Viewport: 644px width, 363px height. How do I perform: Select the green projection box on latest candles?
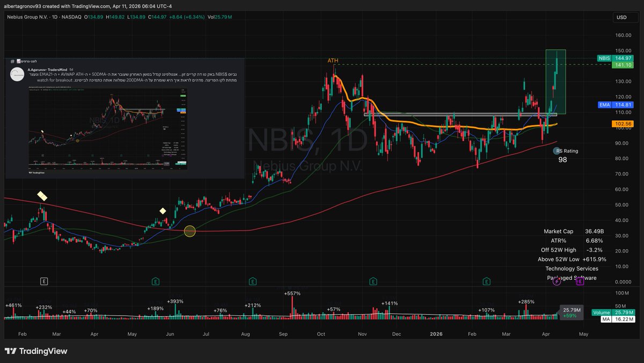pos(555,82)
